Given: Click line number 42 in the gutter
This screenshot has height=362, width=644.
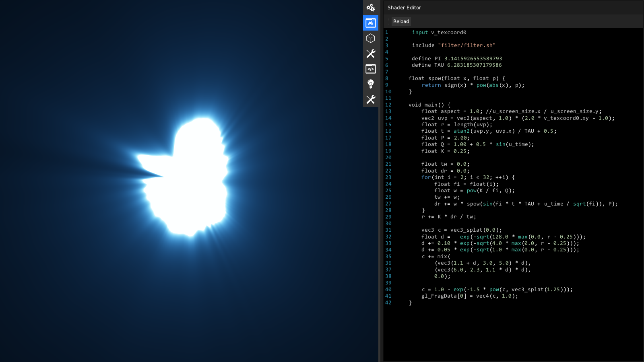Looking at the screenshot, I should (388, 303).
